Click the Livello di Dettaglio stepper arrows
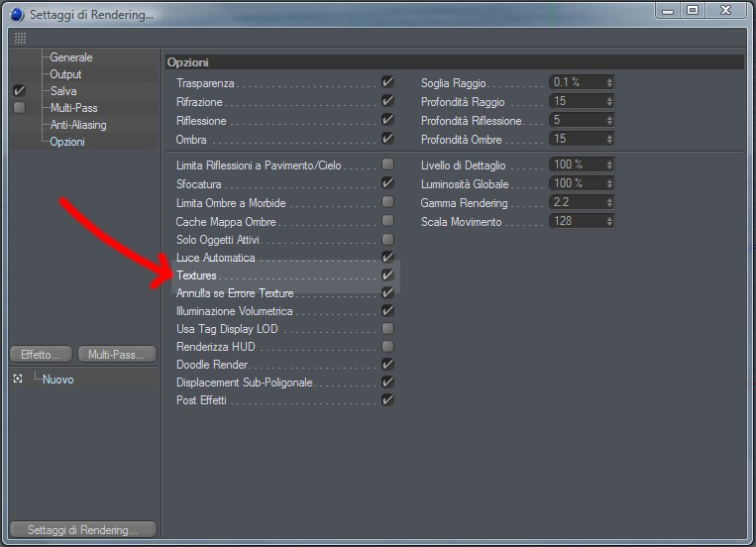This screenshot has width=756, height=547. pyautogui.click(x=609, y=164)
